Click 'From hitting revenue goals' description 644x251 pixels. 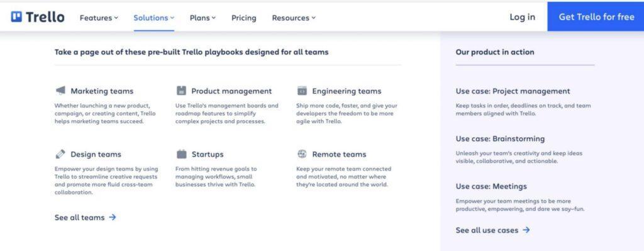pyautogui.click(x=216, y=177)
